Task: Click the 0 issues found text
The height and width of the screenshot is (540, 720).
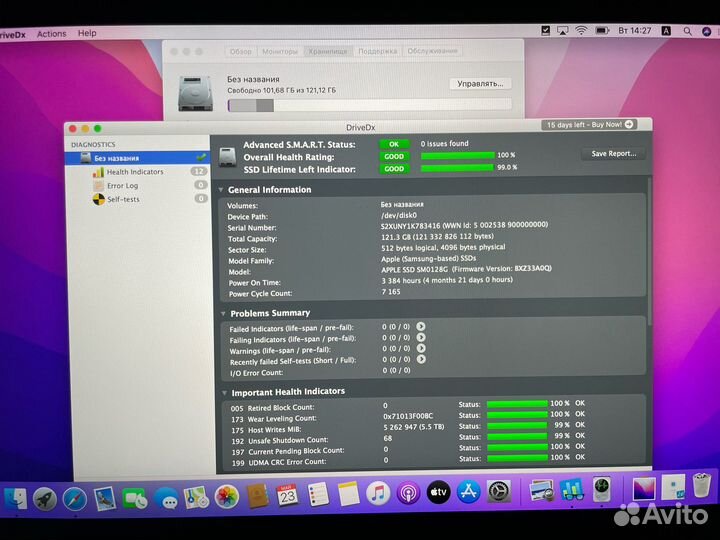Action: tap(444, 144)
